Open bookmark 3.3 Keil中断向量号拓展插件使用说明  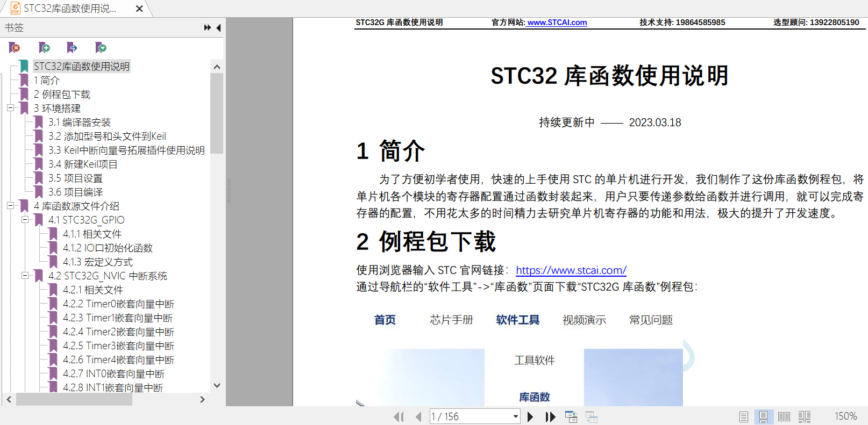[x=126, y=150]
